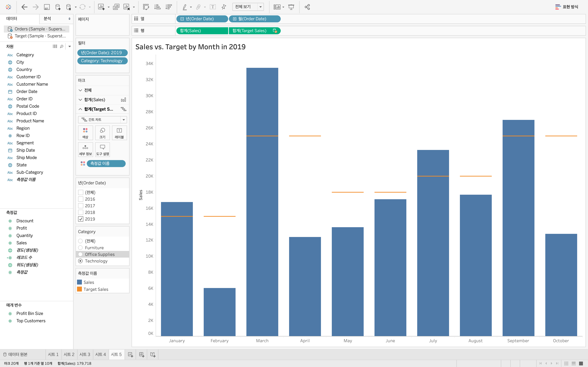This screenshot has width=588, height=367.
Task: Switch to the 시트 3 tab
Action: pos(85,354)
